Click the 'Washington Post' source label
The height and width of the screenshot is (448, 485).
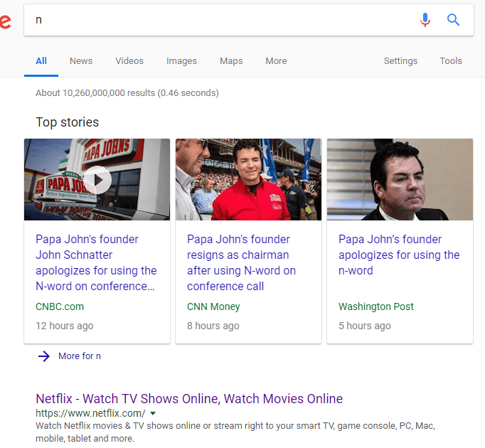click(x=375, y=306)
